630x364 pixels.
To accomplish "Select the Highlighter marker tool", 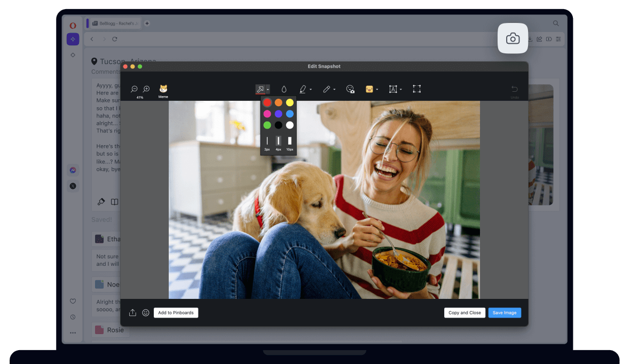I will (303, 89).
